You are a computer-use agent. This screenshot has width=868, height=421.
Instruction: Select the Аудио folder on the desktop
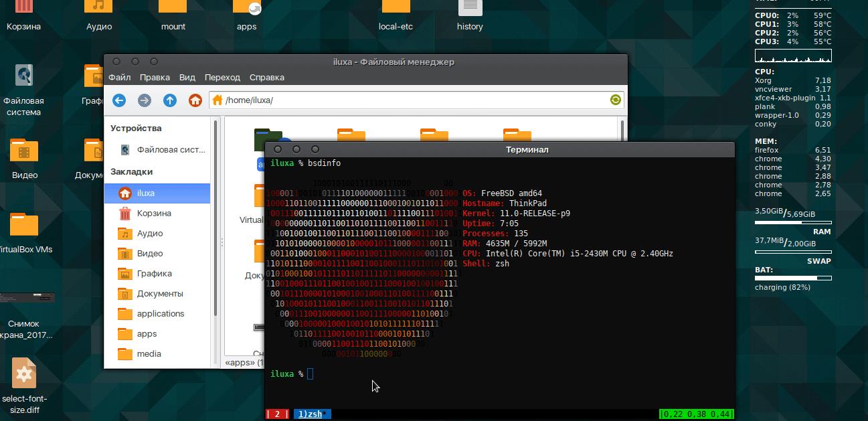pos(99,16)
